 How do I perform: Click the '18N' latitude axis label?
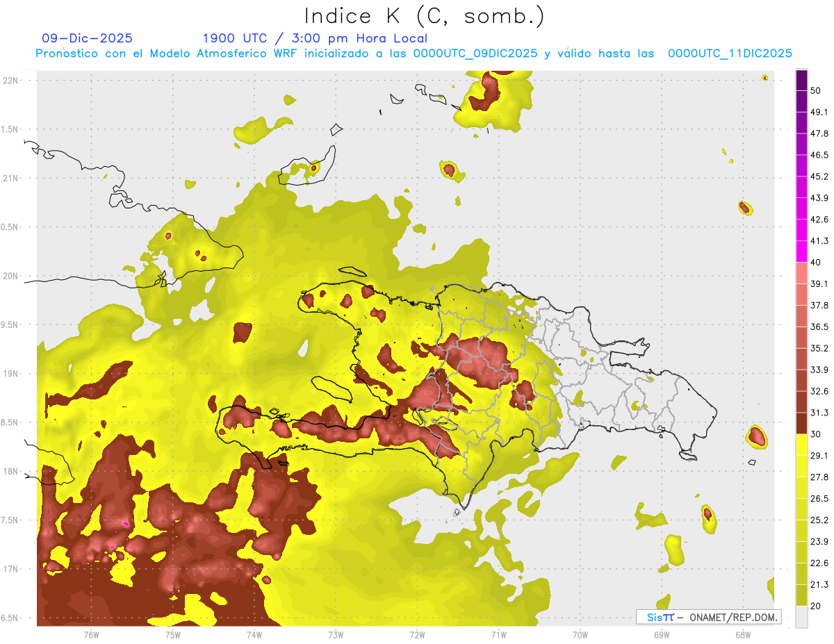coord(11,472)
